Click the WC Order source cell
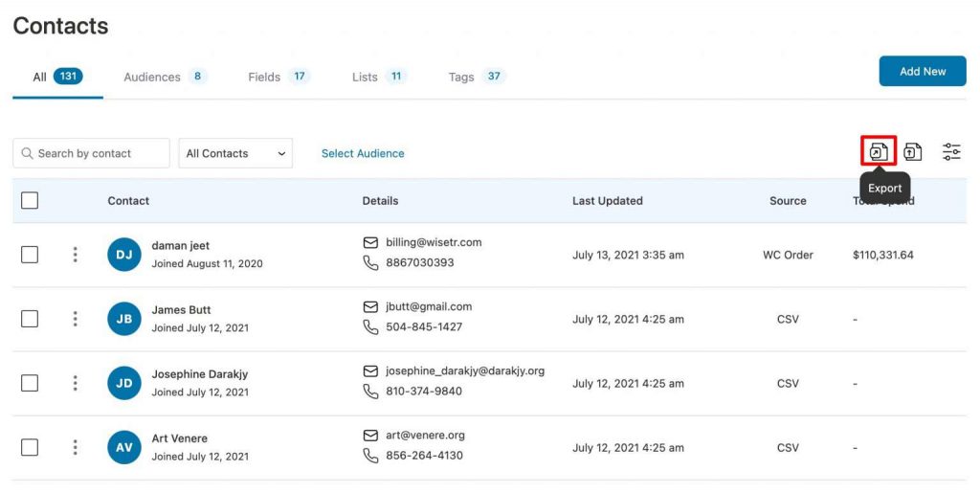Screen dimensions: 980x493 [x=789, y=255]
